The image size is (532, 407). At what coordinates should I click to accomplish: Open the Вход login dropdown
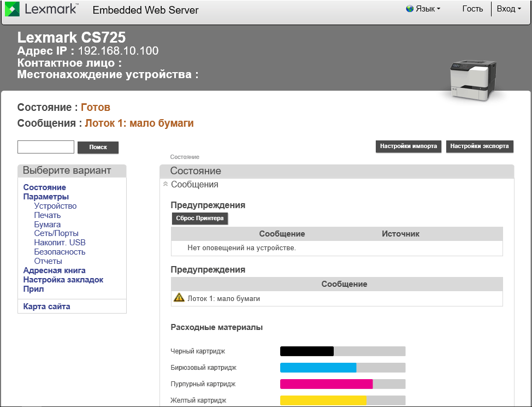509,9
